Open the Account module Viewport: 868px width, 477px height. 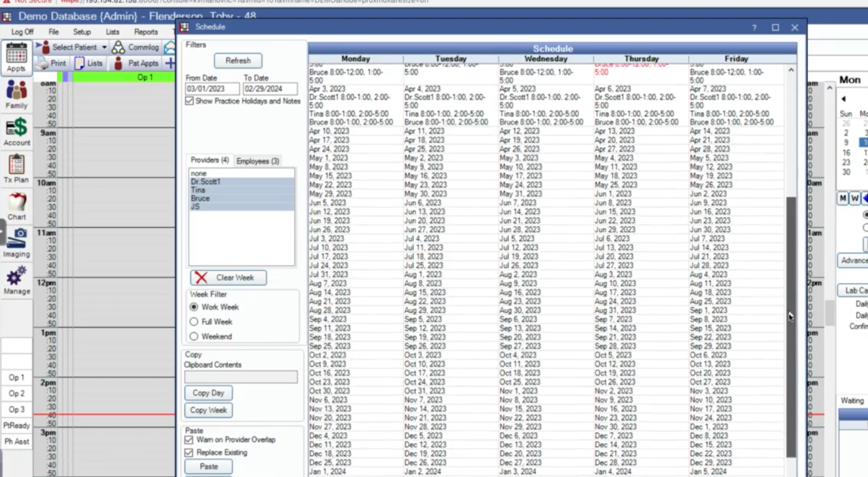click(x=16, y=132)
